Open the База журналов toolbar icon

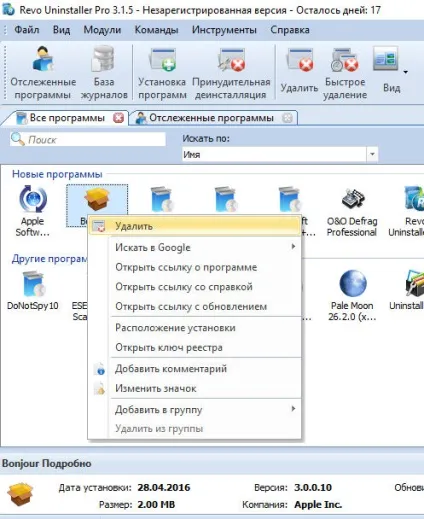[x=104, y=73]
